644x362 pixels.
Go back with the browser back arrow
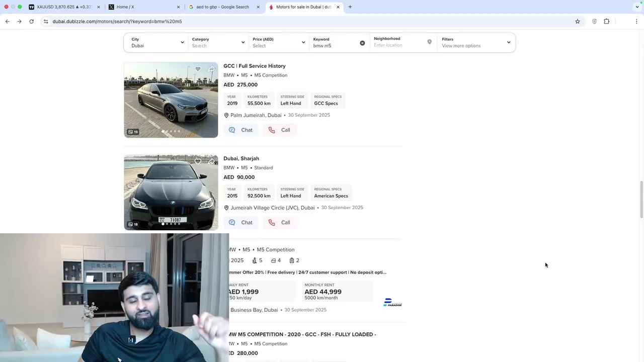[x=7, y=21]
